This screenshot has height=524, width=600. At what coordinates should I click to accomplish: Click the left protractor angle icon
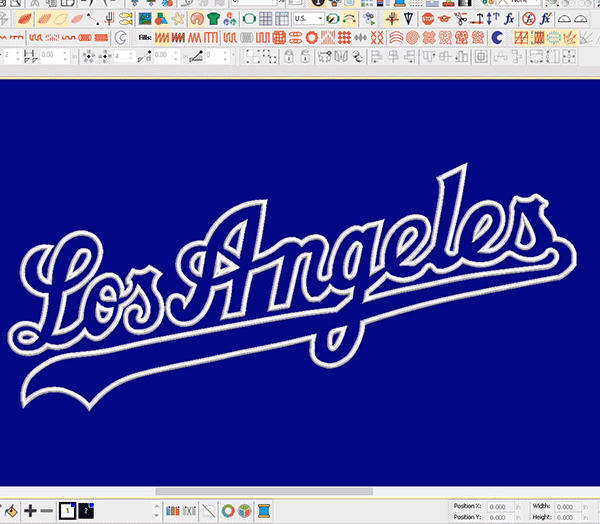coord(564,19)
